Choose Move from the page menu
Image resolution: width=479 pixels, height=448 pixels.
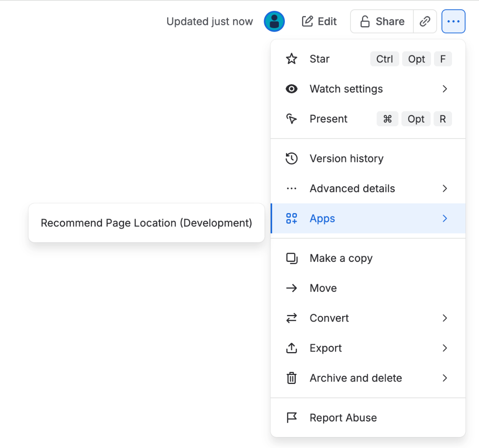[368, 288]
